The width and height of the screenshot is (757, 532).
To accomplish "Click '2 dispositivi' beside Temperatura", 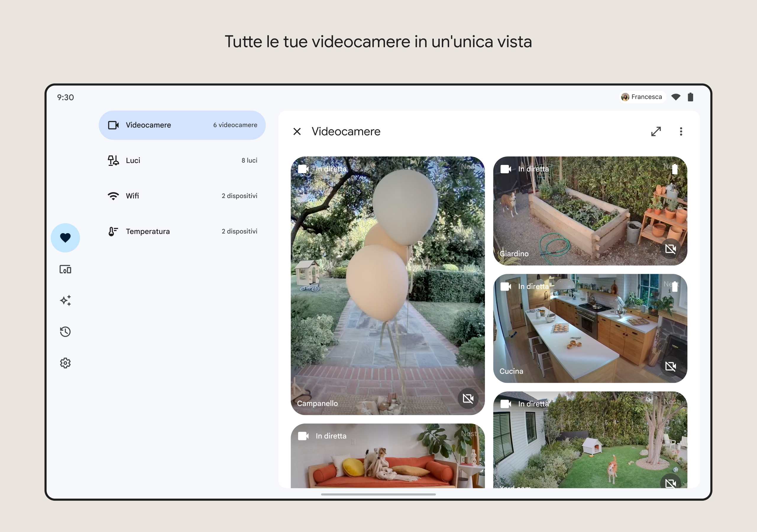I will [239, 231].
